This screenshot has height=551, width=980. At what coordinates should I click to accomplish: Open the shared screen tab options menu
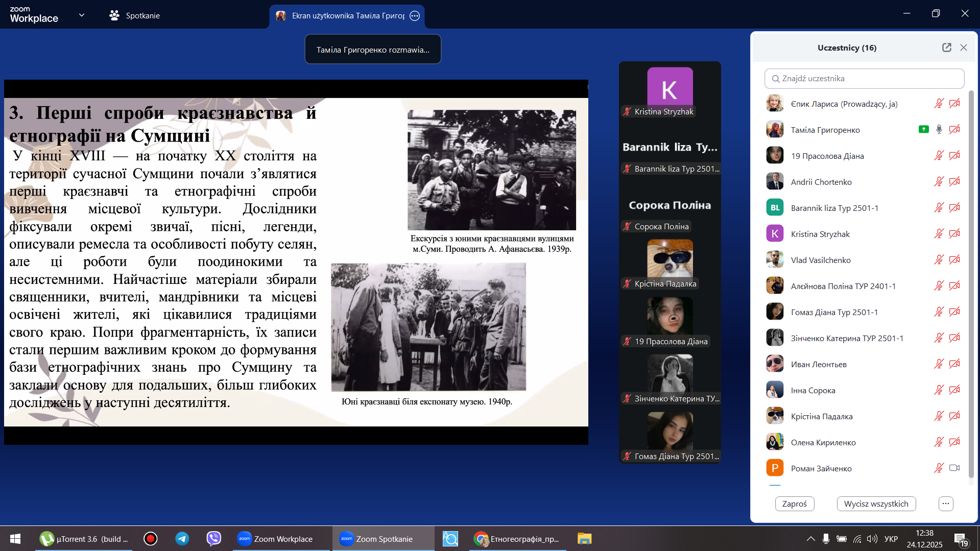click(415, 16)
